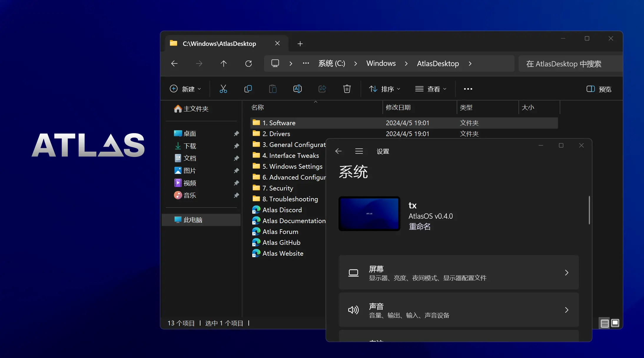Screen dimensions: 644x358
Task: Click the Paste clipboard icon
Action: pyautogui.click(x=273, y=89)
